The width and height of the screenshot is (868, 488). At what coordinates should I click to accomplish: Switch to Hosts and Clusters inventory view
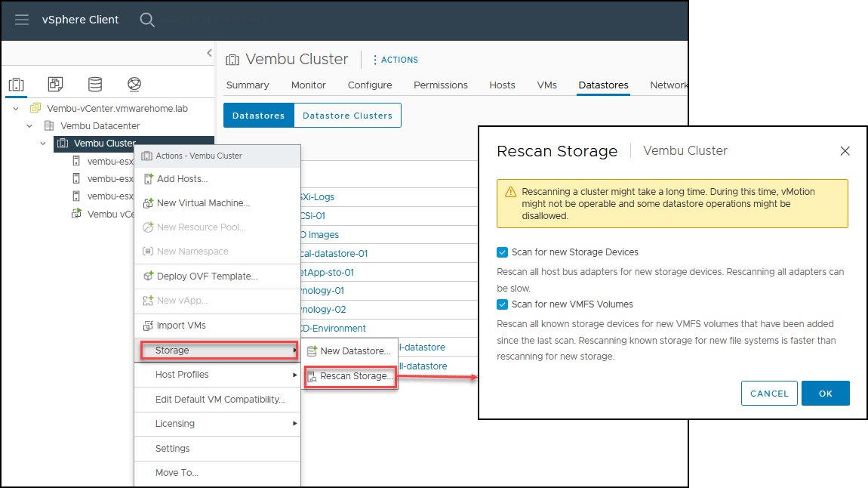click(x=16, y=84)
